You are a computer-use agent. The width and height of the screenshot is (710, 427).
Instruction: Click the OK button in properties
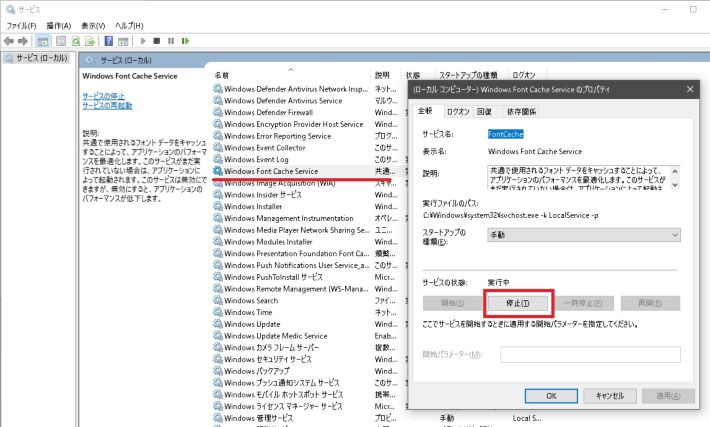coord(551,396)
